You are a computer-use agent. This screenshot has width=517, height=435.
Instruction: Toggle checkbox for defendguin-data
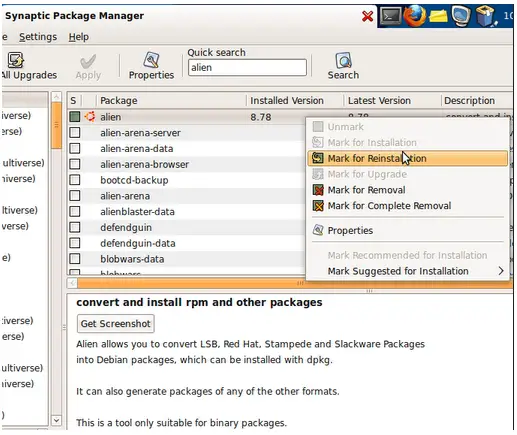(x=75, y=243)
